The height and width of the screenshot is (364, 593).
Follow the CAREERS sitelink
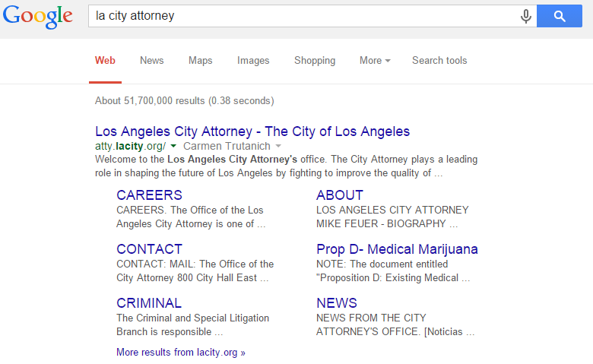149,195
